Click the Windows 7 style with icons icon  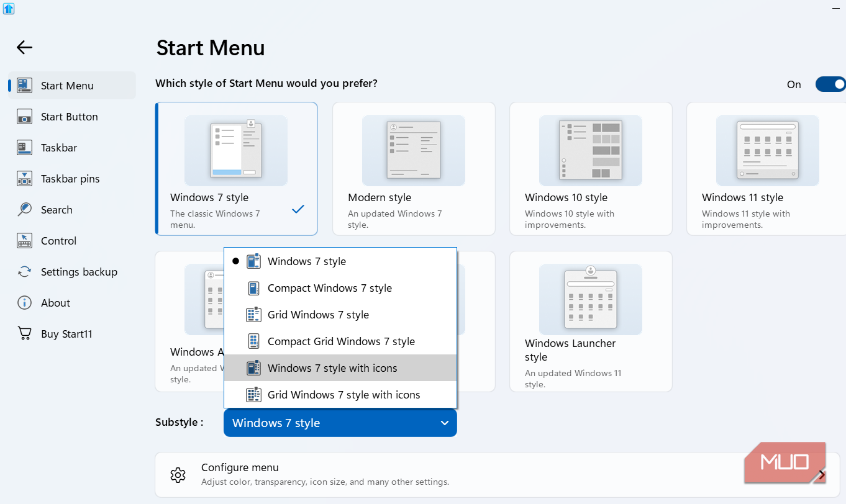253,368
